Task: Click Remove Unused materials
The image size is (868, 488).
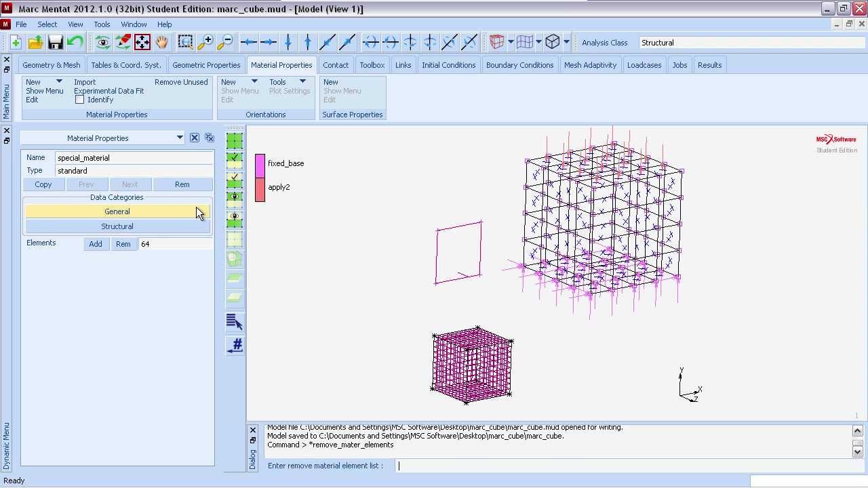Action: [x=181, y=82]
